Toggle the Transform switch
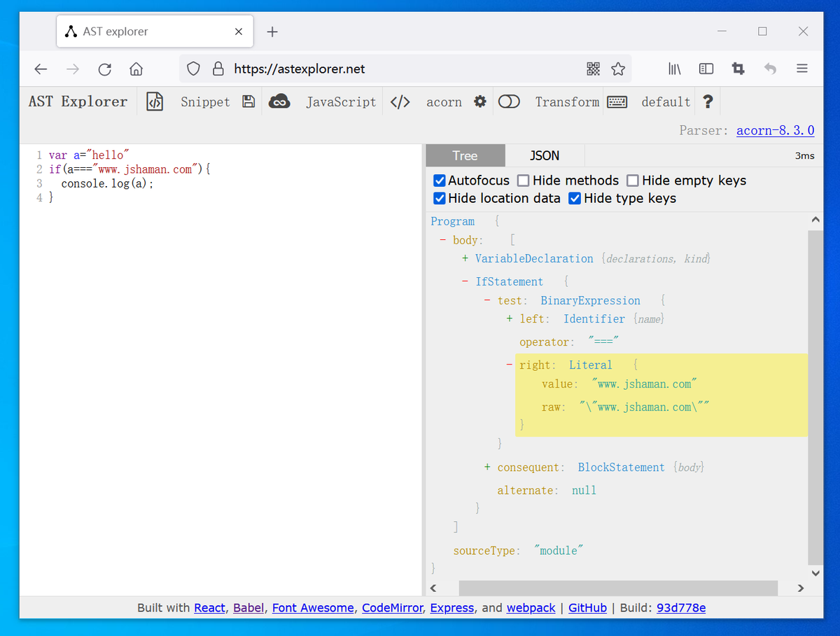840x636 pixels. click(509, 101)
